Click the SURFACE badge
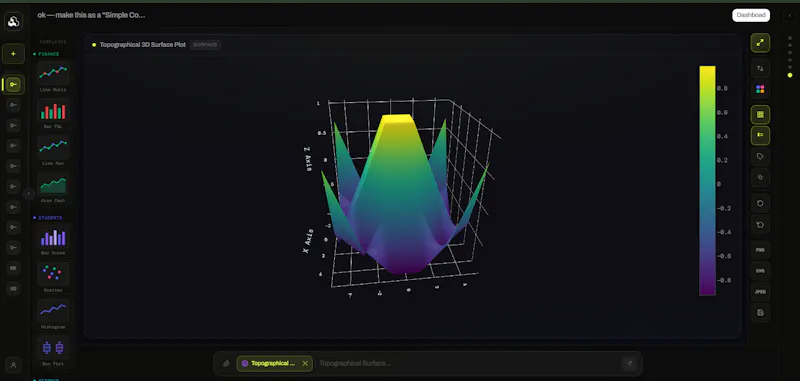Screen dimensions: 800x381 205,45
